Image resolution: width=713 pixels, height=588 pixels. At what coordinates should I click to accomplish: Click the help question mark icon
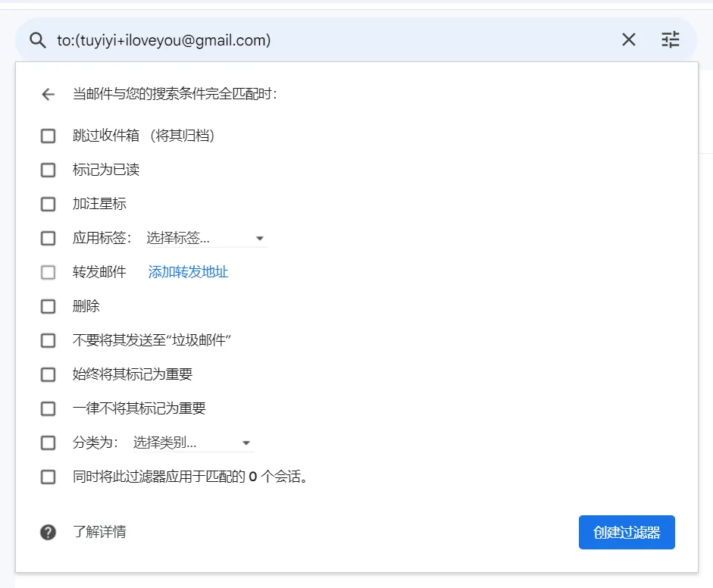coord(48,533)
